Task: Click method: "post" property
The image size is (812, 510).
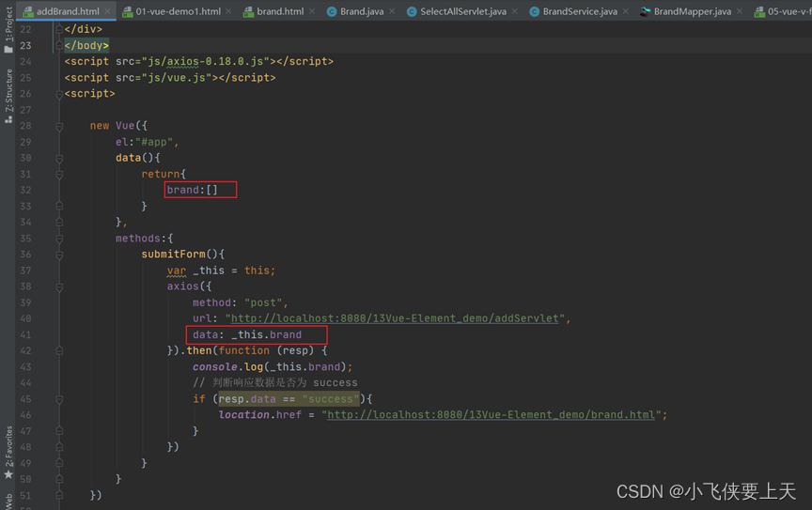Action: (241, 302)
